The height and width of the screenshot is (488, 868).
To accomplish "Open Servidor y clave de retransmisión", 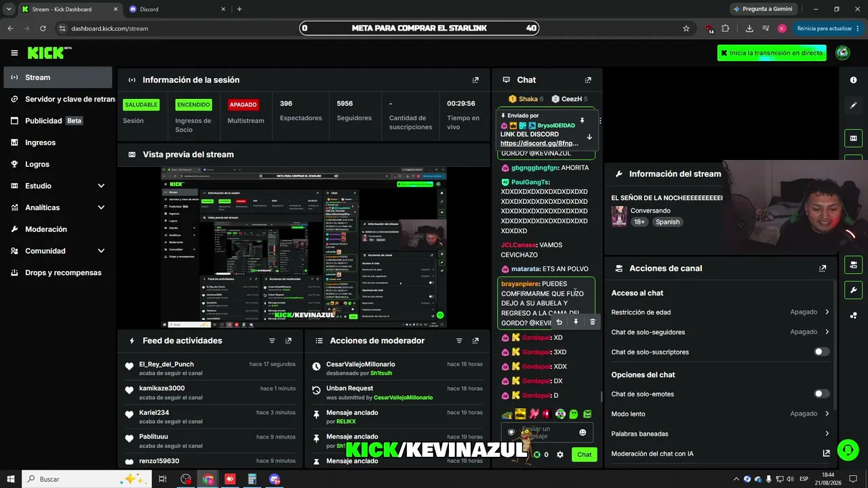I will 58,99.
